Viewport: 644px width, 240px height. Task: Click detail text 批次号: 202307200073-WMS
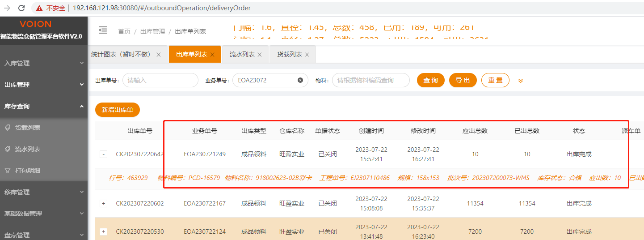pos(488,178)
